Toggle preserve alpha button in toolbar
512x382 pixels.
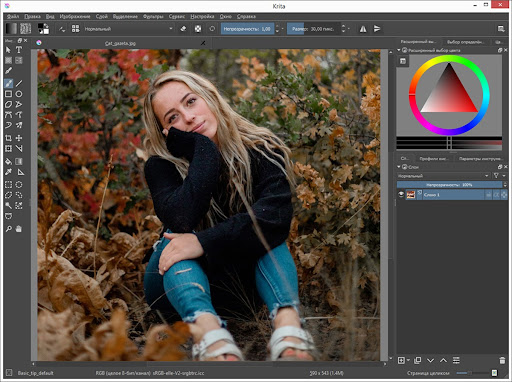pyautogui.click(x=198, y=29)
